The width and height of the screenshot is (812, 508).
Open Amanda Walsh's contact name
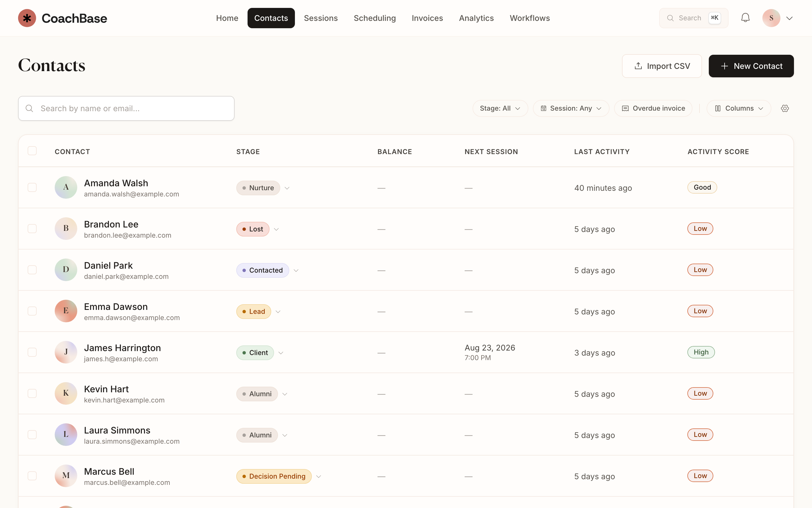tap(116, 183)
